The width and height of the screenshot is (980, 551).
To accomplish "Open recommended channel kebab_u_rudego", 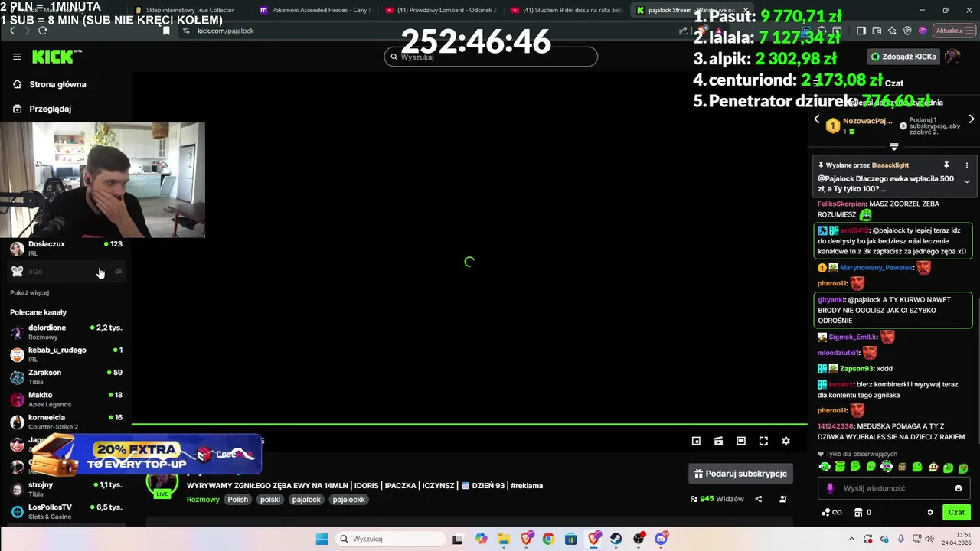I will click(66, 354).
